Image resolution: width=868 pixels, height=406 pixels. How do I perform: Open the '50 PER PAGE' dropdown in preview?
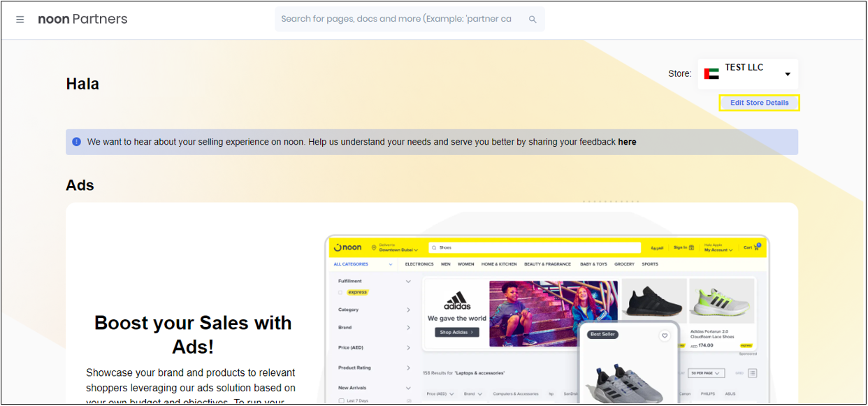707,373
